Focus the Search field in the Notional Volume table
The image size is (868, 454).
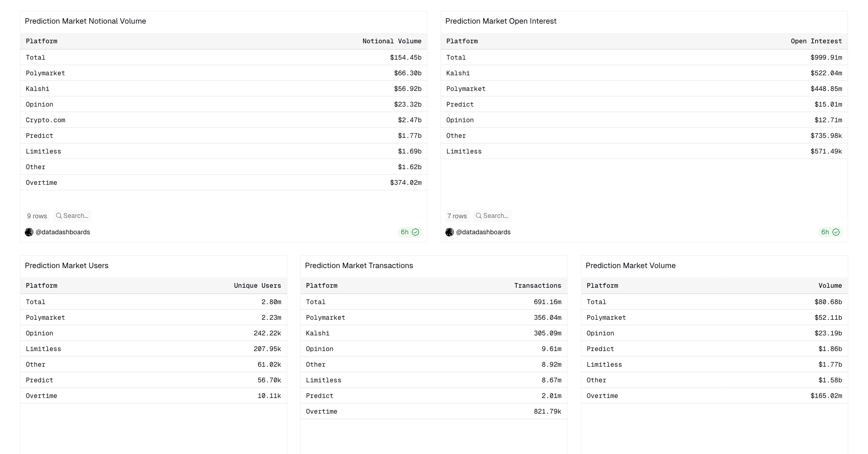pyautogui.click(x=76, y=216)
